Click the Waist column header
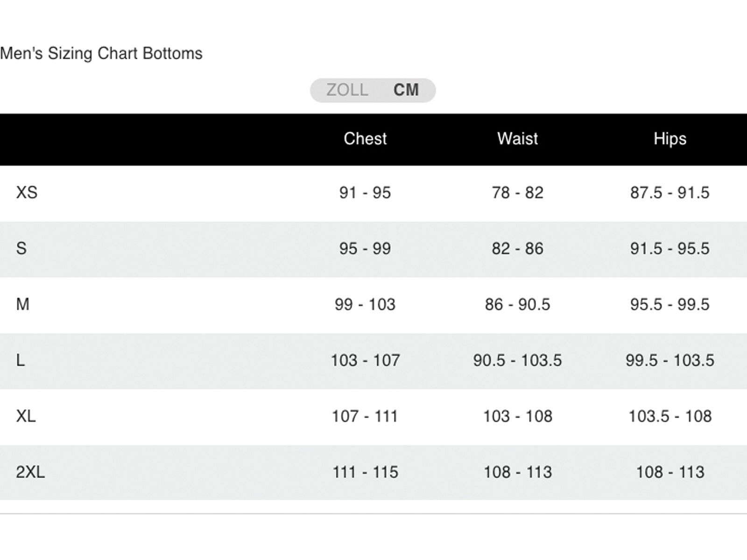This screenshot has width=747, height=560. pos(517,139)
